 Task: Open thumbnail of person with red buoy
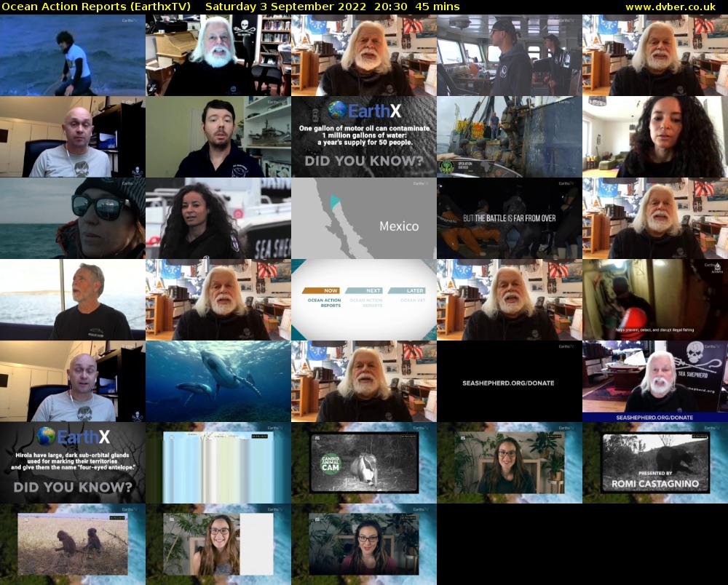coord(655,300)
